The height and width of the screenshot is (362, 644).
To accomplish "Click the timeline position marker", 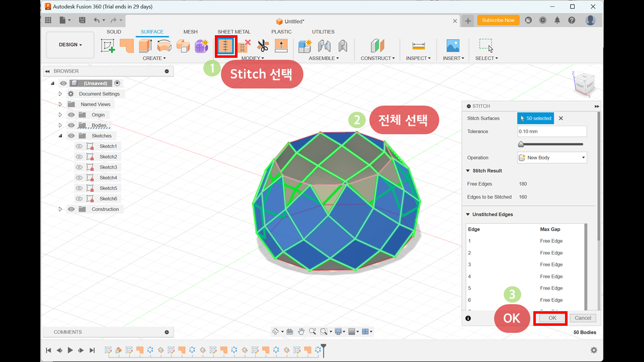I will (324, 350).
